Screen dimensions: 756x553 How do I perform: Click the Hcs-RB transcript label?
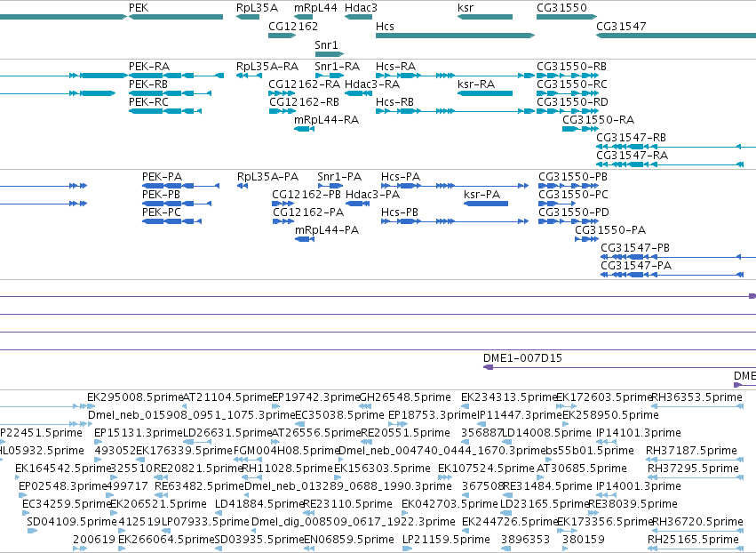[x=394, y=102]
